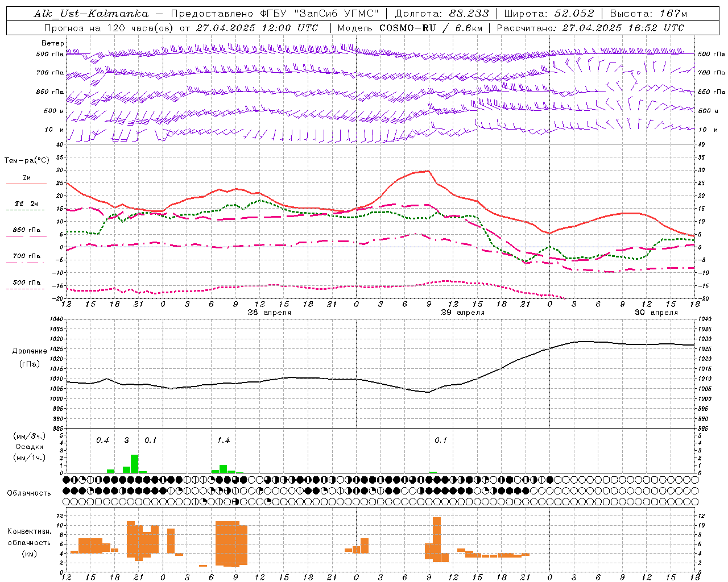Select the 'Долгота: 83.233' longitude text
The height and width of the screenshot is (582, 728).
[x=441, y=14]
